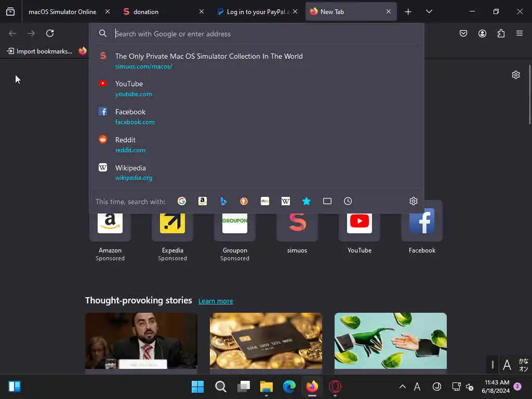This screenshot has height=399, width=532.
Task: Open the Firefox account icon
Action: pos(482,33)
